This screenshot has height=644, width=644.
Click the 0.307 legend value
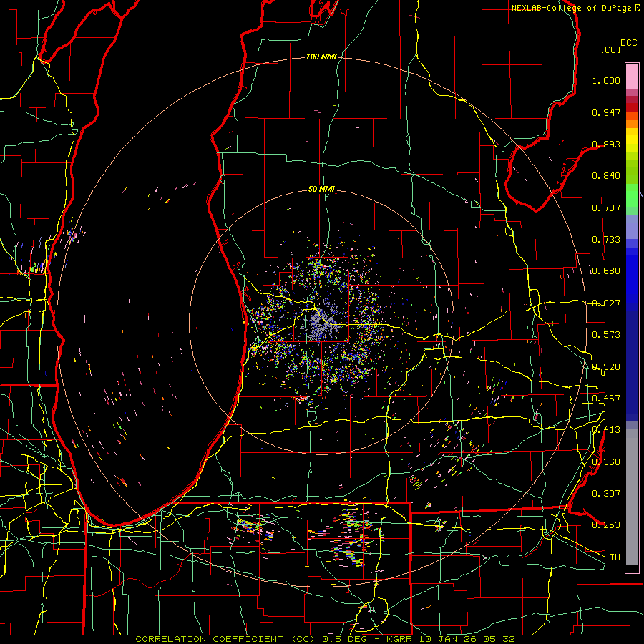[606, 494]
